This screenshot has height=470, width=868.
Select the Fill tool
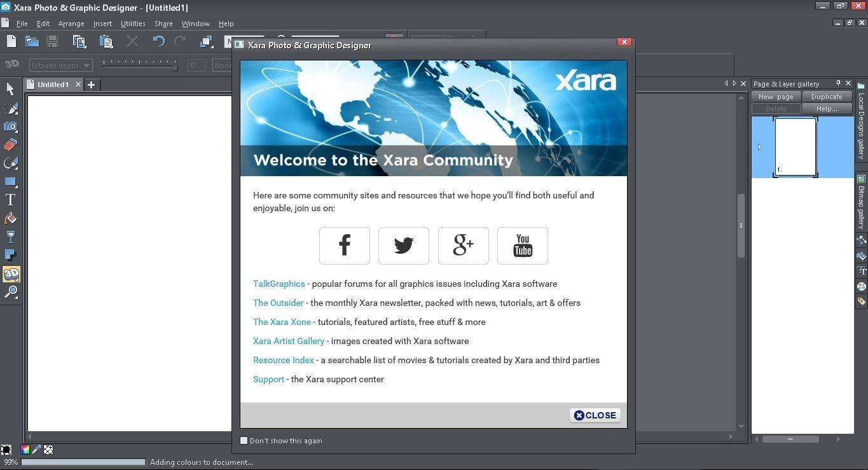10,219
